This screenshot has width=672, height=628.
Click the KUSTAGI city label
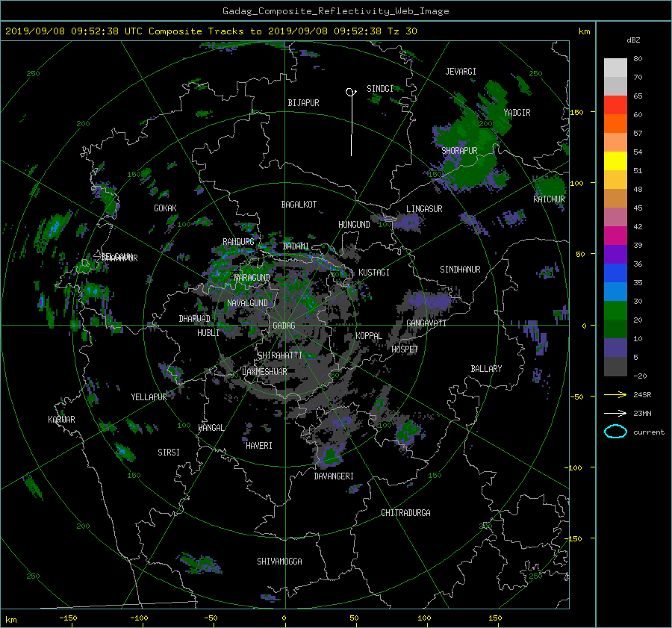point(374,273)
